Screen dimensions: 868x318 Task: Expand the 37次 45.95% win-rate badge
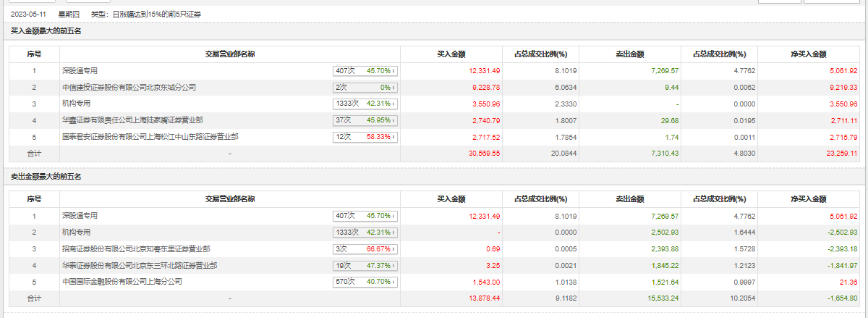(x=395, y=120)
